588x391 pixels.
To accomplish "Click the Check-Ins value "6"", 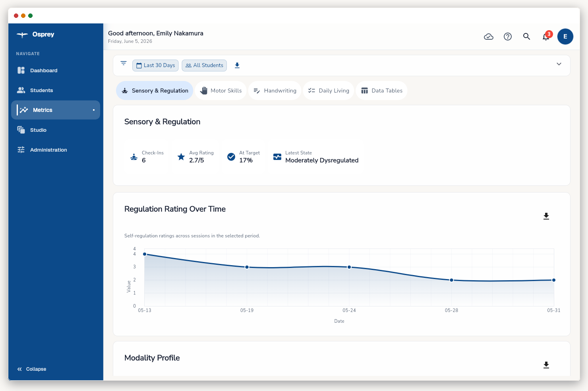I will [144, 160].
